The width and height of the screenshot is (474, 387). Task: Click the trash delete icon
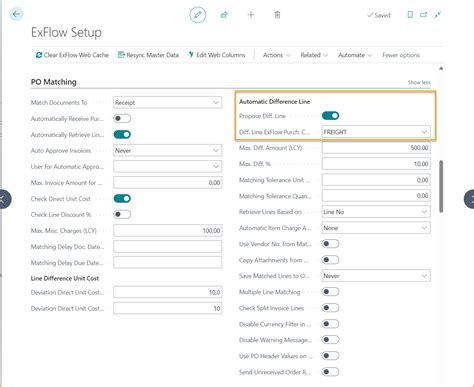tap(277, 15)
